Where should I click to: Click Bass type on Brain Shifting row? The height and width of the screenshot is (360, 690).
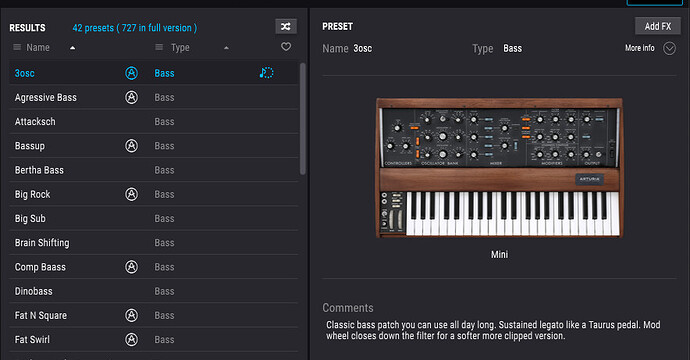tap(164, 242)
